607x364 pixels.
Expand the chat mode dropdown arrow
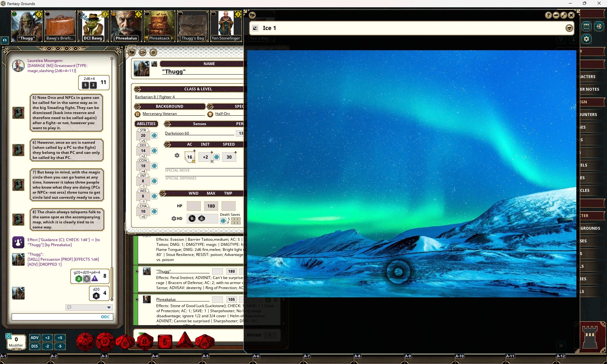coord(109,307)
